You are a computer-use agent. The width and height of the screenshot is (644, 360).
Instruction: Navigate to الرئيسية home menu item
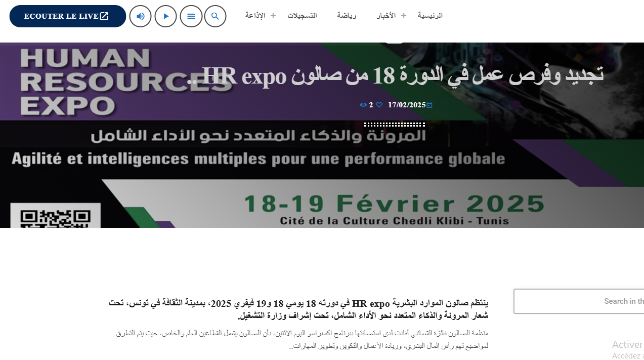pos(430,16)
